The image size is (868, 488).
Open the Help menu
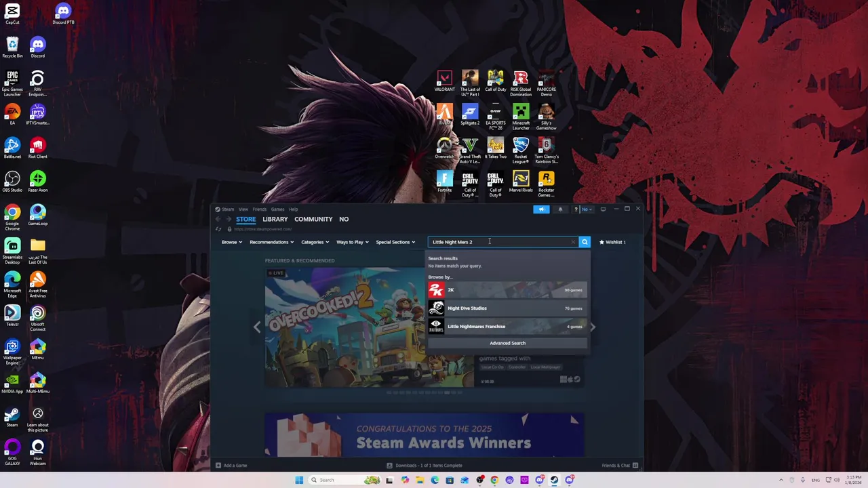(x=294, y=209)
